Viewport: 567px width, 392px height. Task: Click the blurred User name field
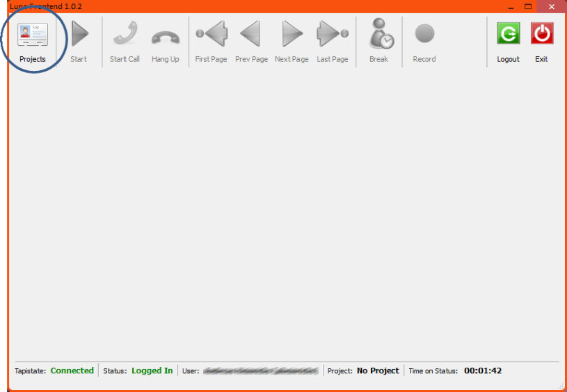click(261, 371)
